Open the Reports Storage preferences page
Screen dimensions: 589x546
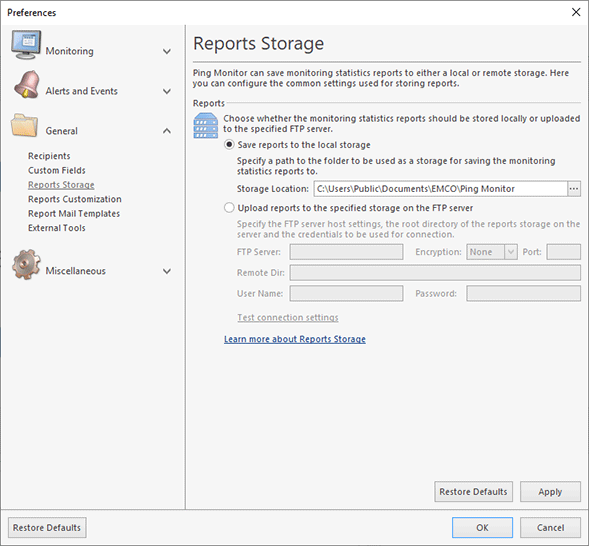click(61, 185)
